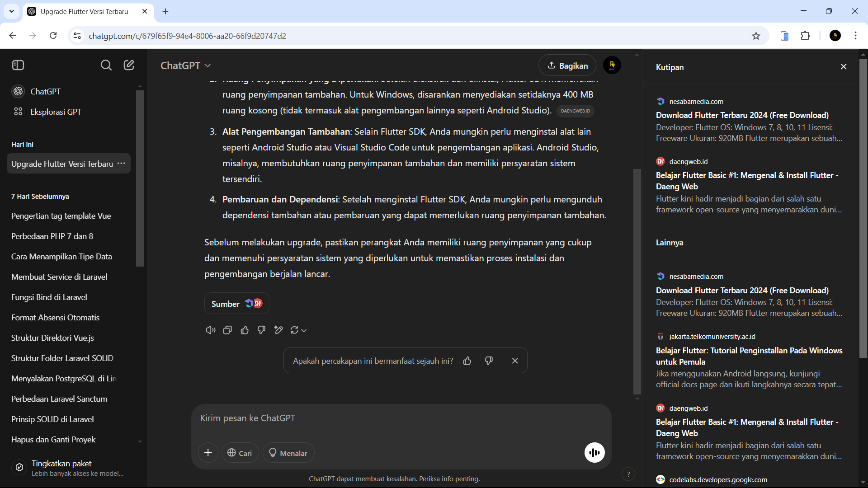
Task: Start a new chat with pencil icon
Action: coord(129,66)
